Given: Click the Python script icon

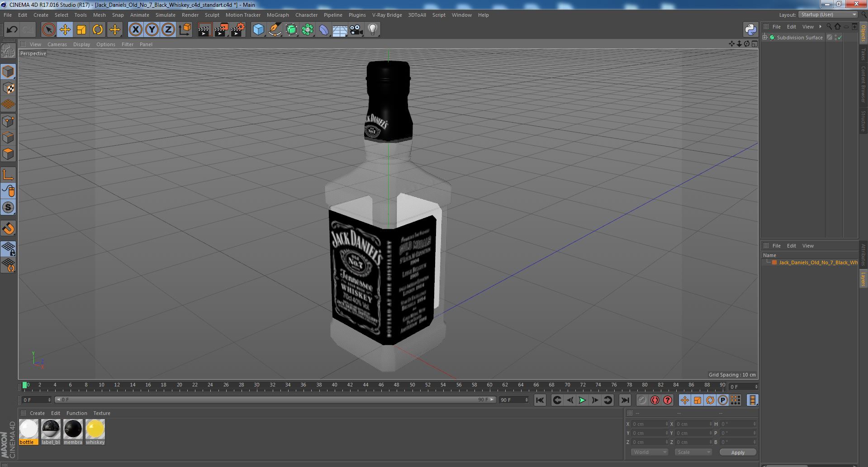Looking at the screenshot, I should (750, 30).
